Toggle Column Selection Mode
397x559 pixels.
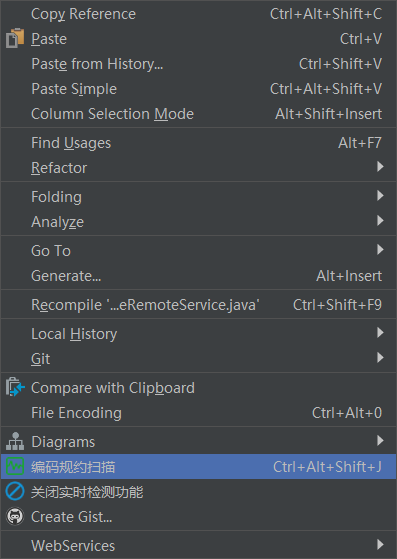[x=198, y=114]
